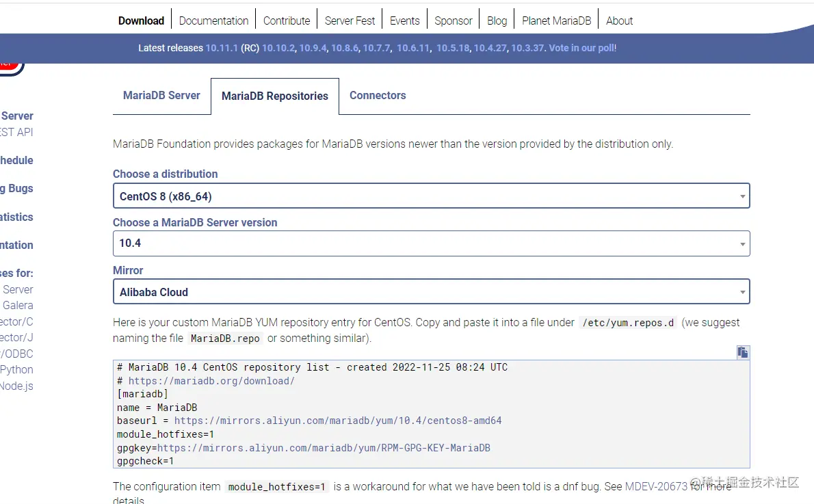This screenshot has width=814, height=504.
Task: Open release 10.11.1 link
Action: pos(222,48)
